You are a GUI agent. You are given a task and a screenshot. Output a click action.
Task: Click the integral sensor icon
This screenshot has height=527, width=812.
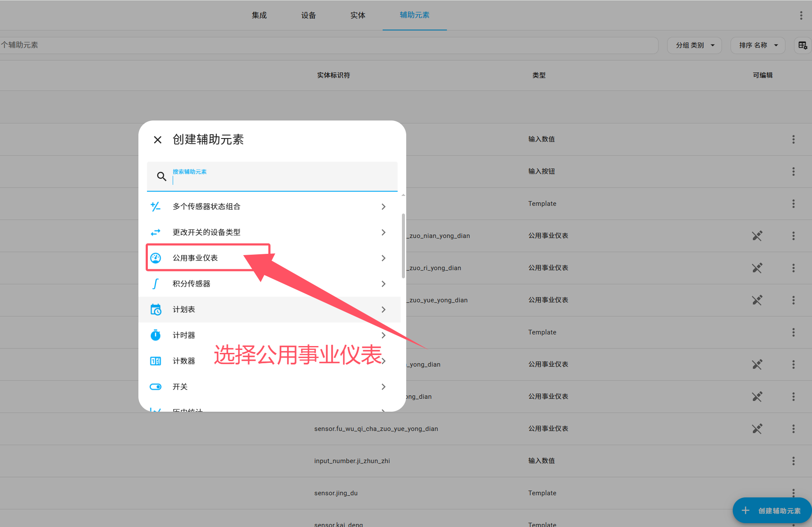[x=156, y=283]
